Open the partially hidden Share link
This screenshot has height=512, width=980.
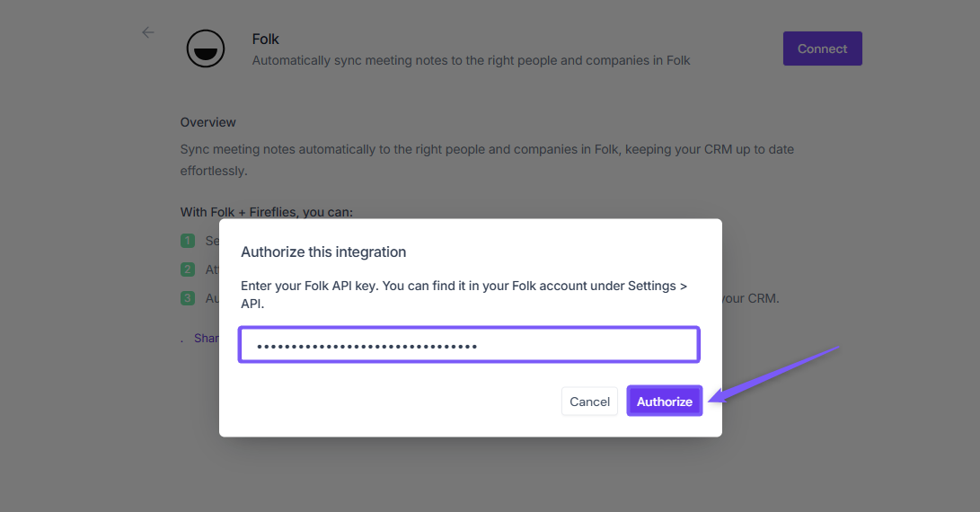207,339
